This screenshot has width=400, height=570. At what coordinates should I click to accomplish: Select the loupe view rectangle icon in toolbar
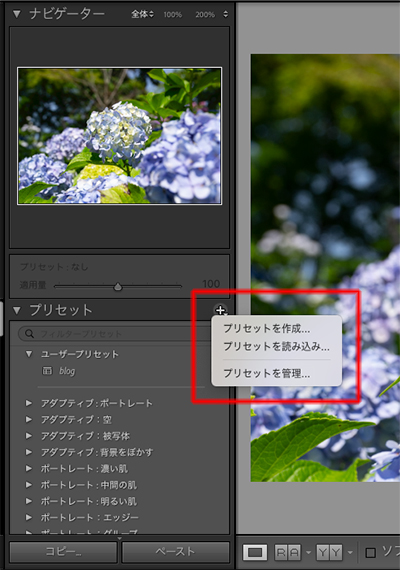(x=255, y=553)
